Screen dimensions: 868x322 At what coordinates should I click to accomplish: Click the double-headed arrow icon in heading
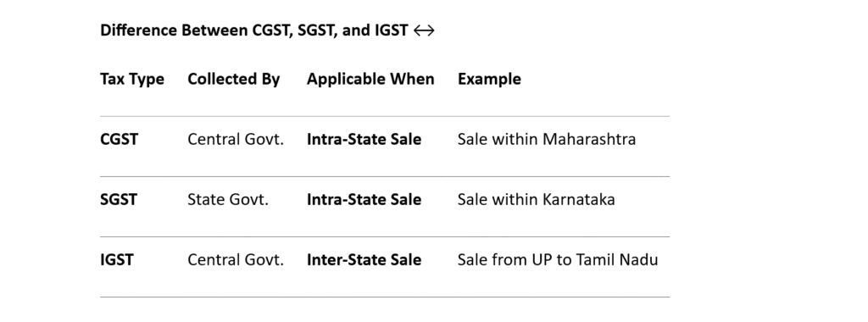(x=424, y=31)
